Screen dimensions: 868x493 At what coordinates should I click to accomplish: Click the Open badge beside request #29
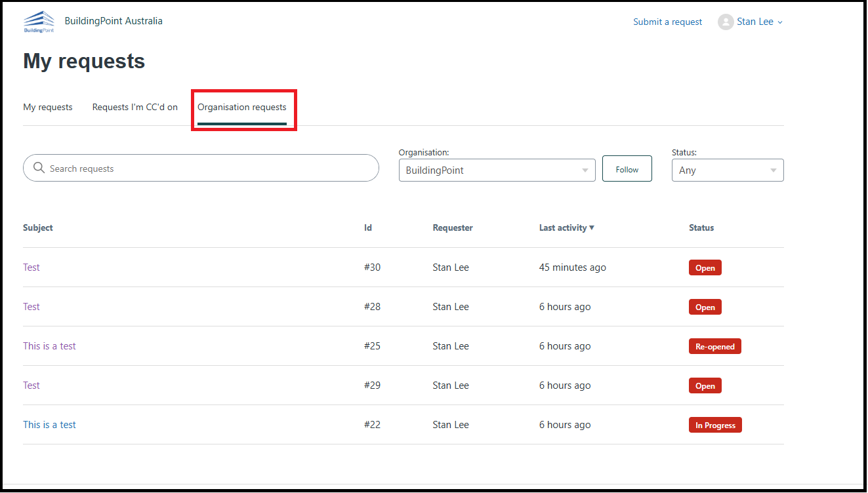coord(705,385)
